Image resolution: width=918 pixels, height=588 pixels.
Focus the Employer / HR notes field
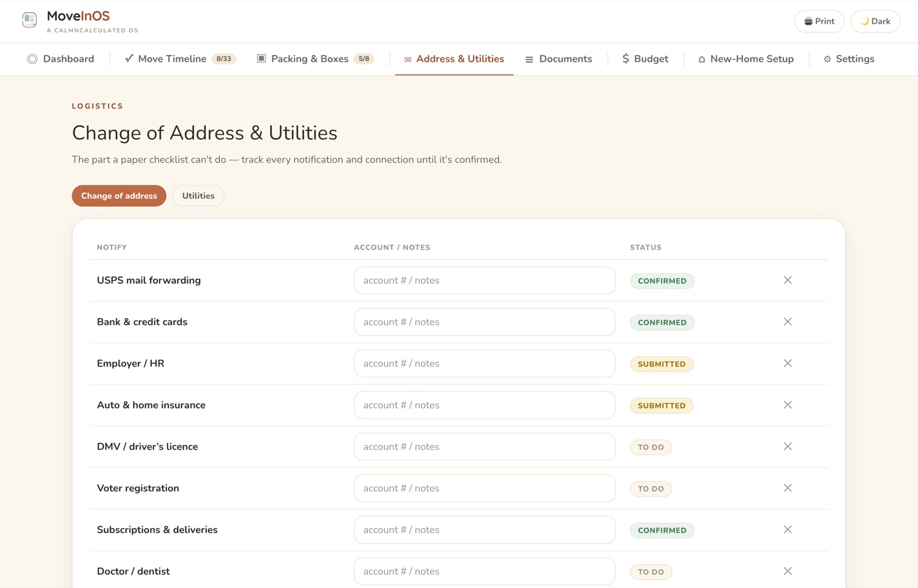(485, 363)
